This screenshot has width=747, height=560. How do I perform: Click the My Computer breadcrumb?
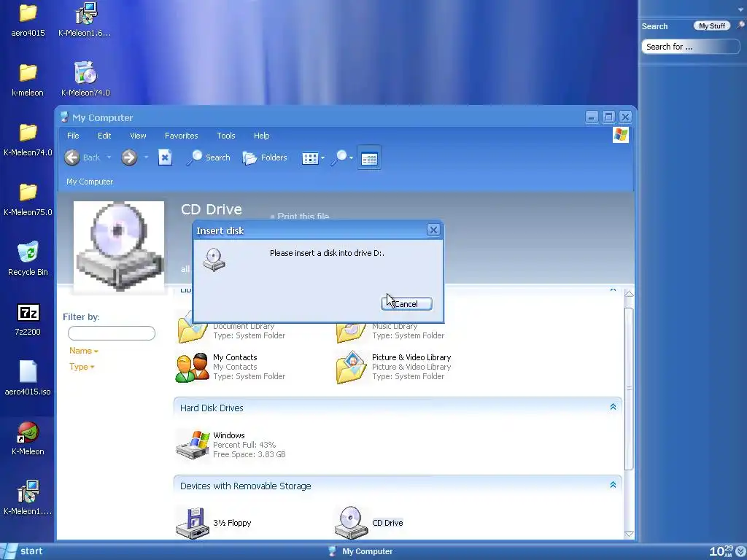90,182
